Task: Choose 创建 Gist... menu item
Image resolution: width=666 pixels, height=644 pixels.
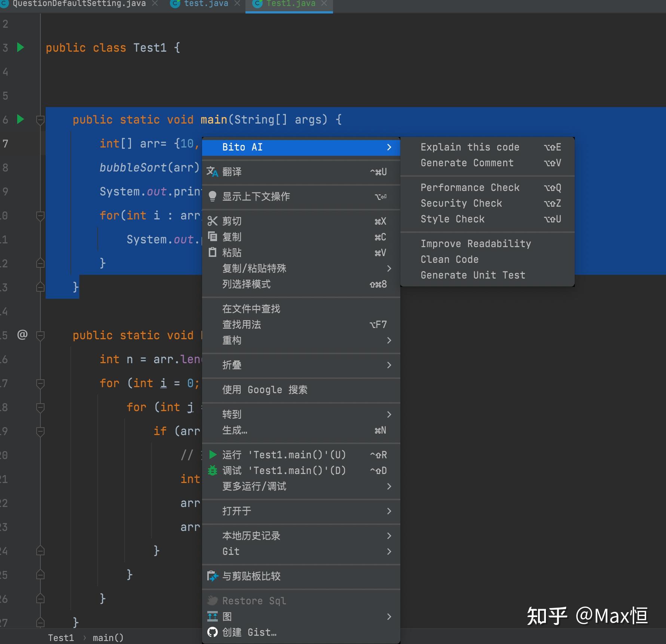Action: point(301,632)
